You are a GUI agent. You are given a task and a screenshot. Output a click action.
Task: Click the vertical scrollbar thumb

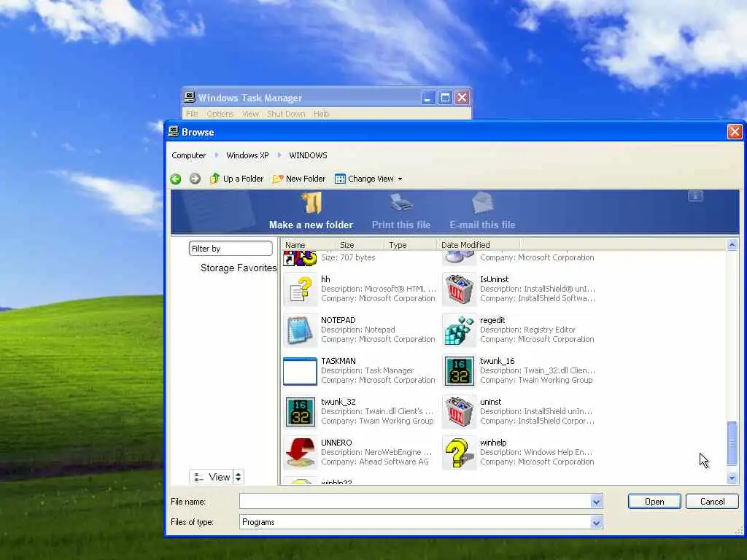[x=732, y=443]
